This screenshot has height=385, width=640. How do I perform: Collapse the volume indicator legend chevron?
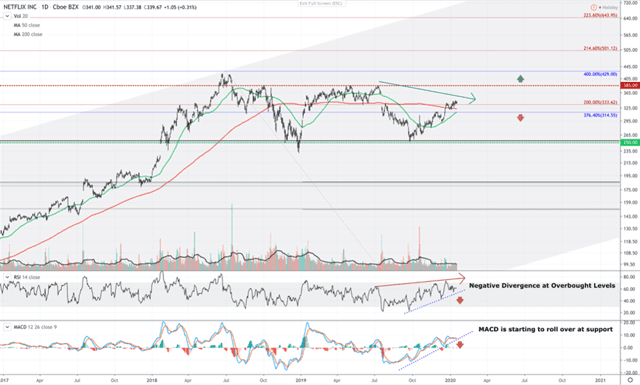pos(7,16)
